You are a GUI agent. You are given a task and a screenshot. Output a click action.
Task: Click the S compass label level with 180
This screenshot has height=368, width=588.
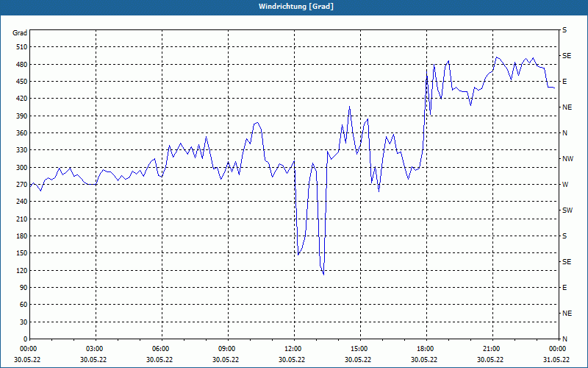(564, 236)
